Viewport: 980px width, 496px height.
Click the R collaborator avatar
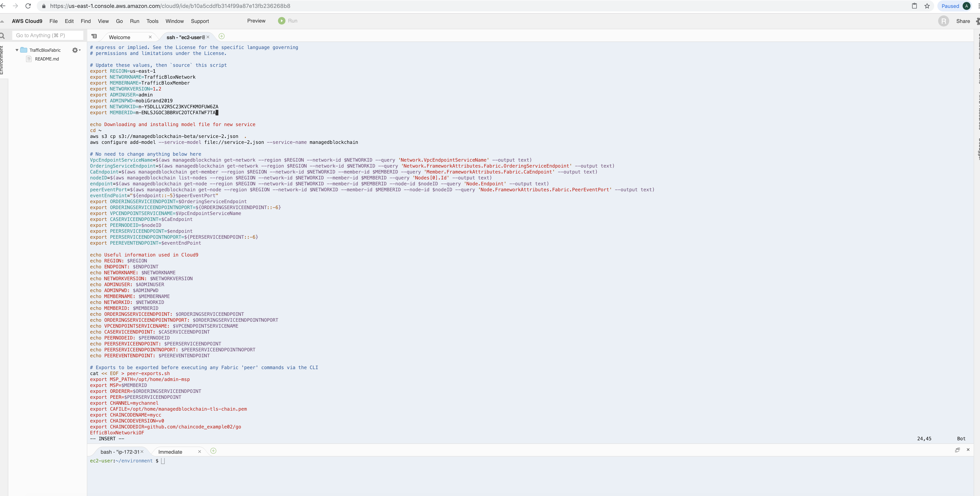943,21
